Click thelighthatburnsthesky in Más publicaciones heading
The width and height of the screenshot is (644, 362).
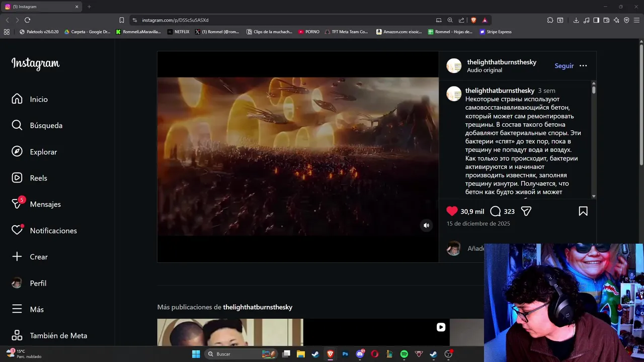coord(258,307)
